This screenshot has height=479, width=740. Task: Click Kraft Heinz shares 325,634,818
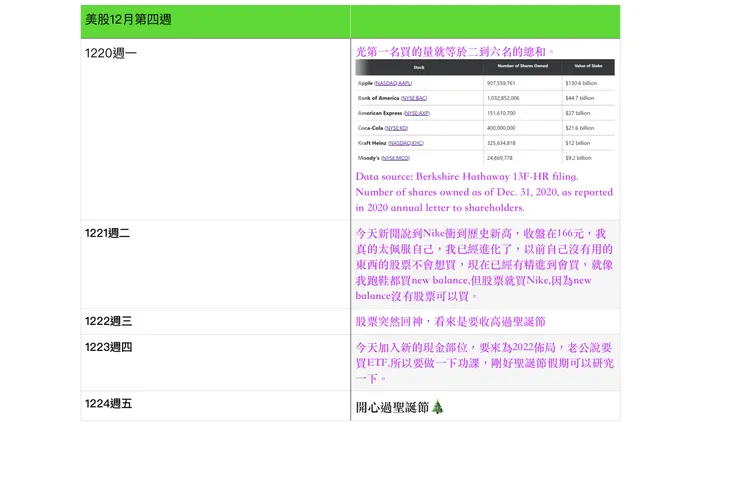click(501, 143)
